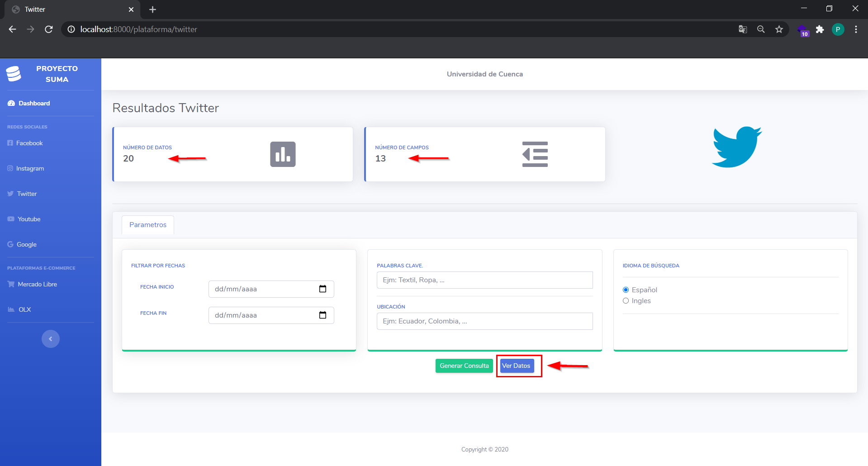Viewport: 868px width, 466px height.
Task: Open the extensions puzzle piece icon
Action: [x=820, y=29]
